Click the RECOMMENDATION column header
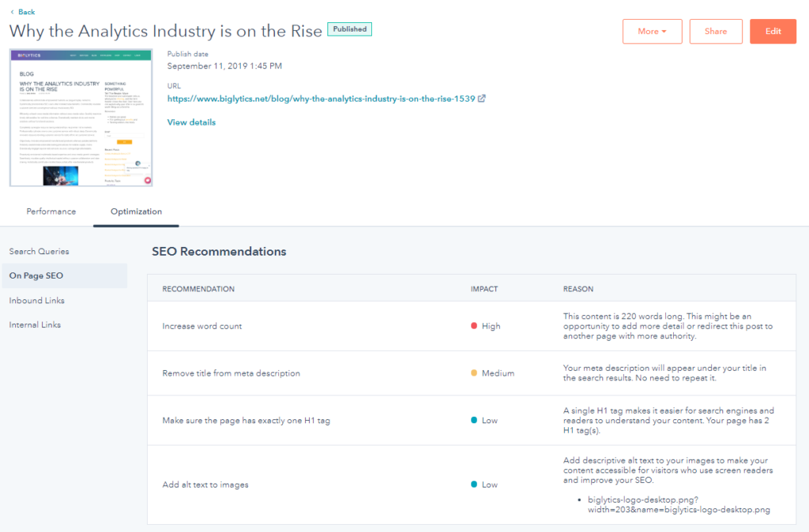The height and width of the screenshot is (532, 809). (198, 289)
